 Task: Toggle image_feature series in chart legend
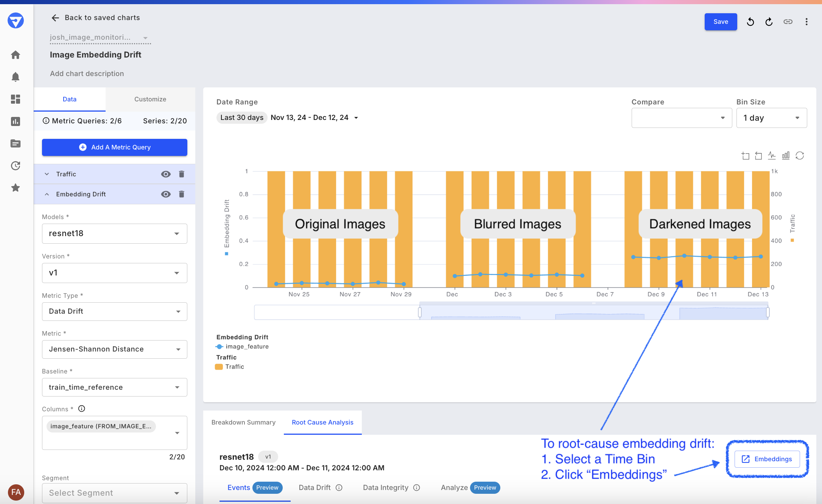[242, 347]
